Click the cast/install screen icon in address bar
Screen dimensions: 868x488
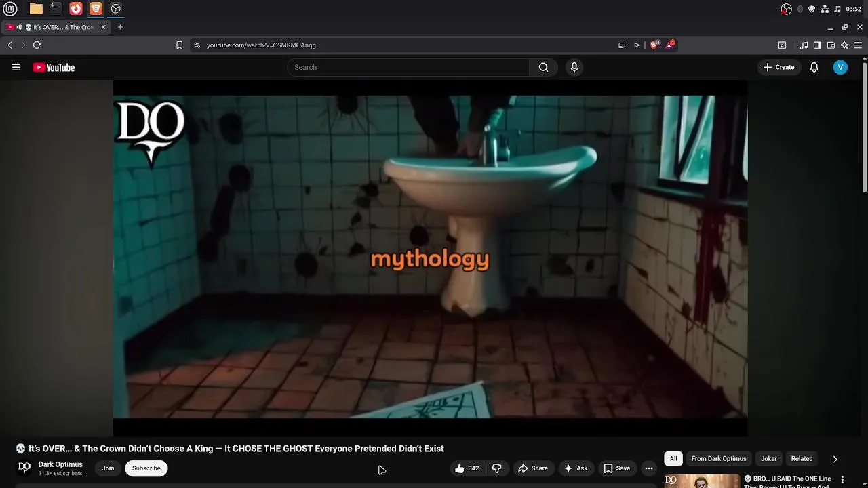[x=622, y=45]
